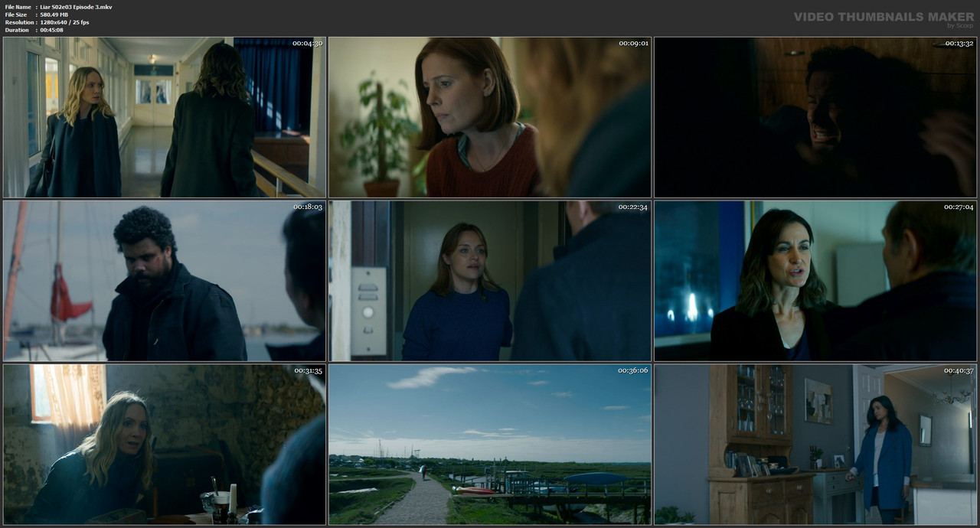
Task: Click the duration value '00:45:08'
Action: tap(51, 30)
